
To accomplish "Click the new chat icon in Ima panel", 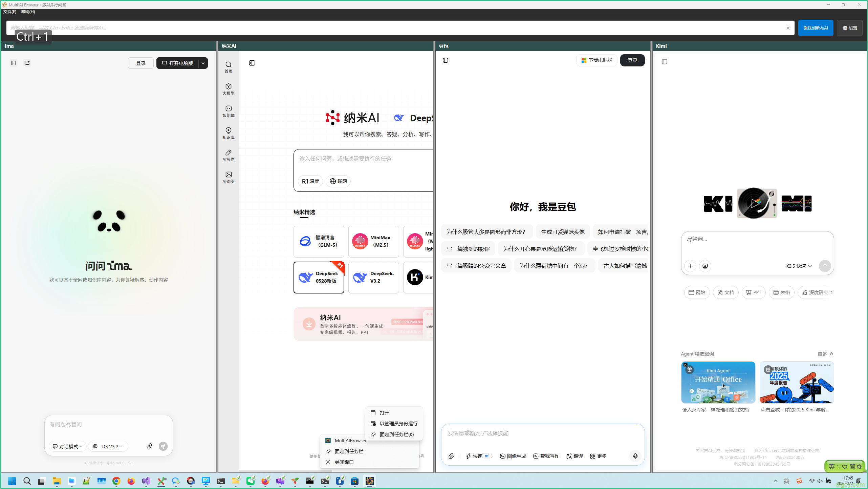I will (27, 63).
